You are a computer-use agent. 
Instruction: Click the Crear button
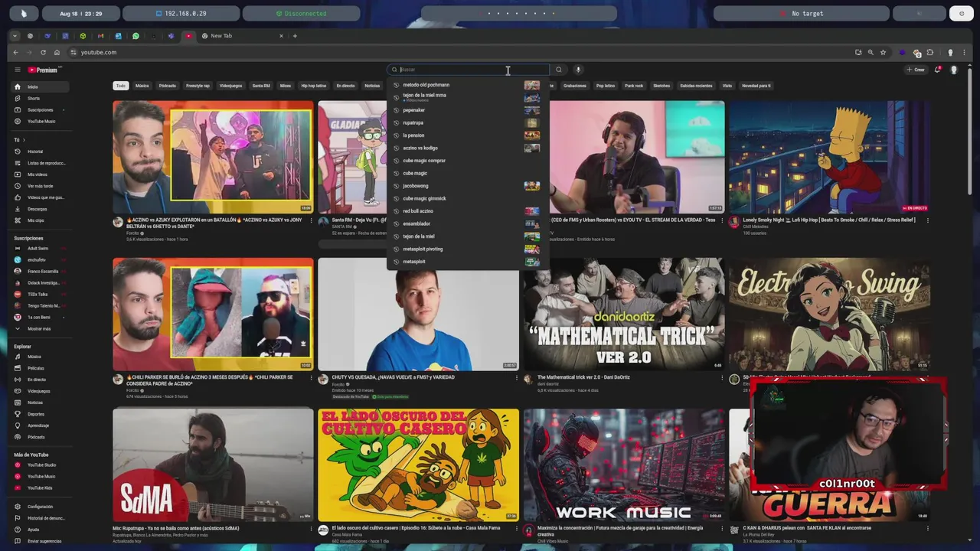(916, 70)
